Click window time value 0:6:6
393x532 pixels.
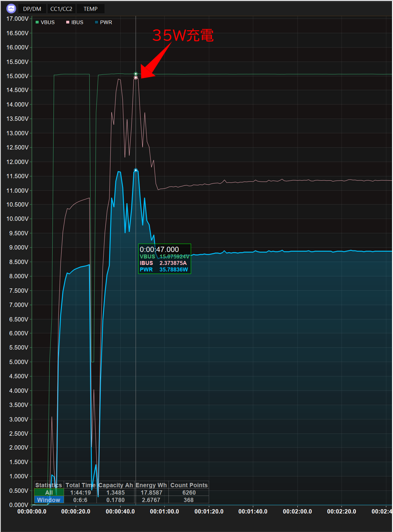80,500
